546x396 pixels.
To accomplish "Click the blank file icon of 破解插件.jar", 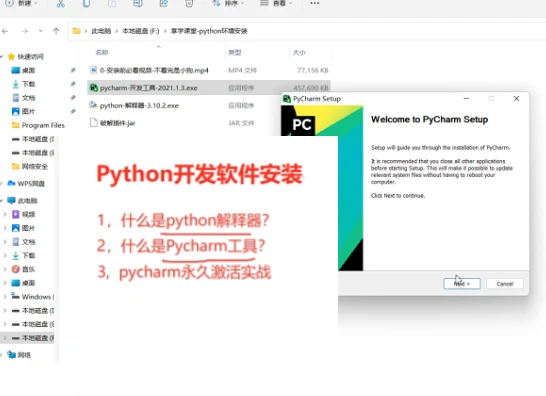I will click(93, 123).
